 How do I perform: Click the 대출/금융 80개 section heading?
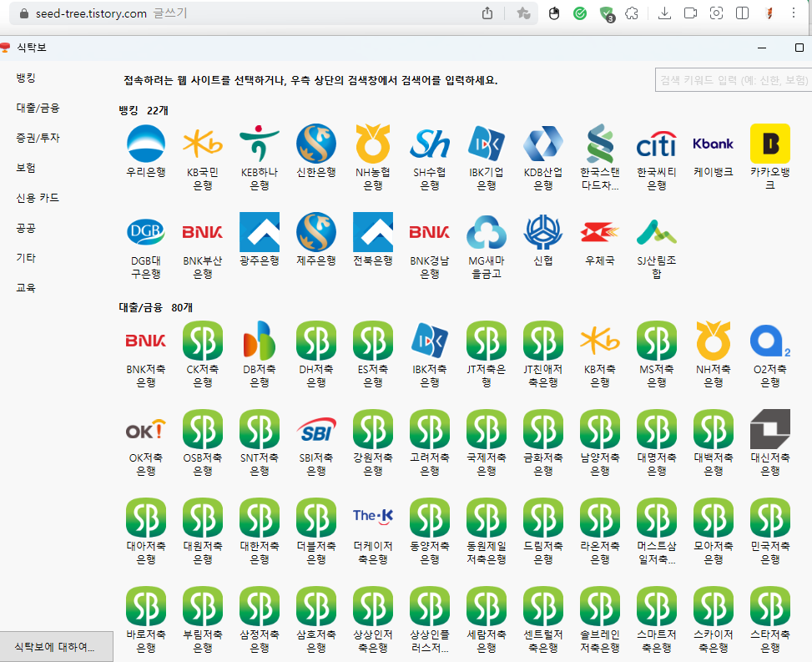pyautogui.click(x=156, y=307)
